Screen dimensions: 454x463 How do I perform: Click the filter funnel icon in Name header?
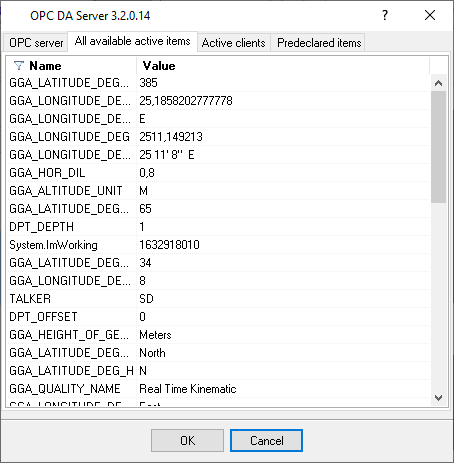tap(19, 66)
